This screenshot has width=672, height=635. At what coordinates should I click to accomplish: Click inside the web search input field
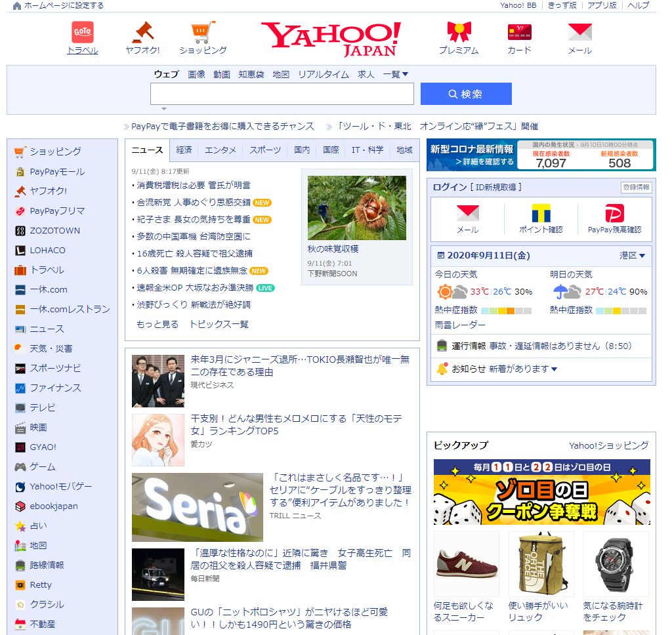[x=282, y=94]
